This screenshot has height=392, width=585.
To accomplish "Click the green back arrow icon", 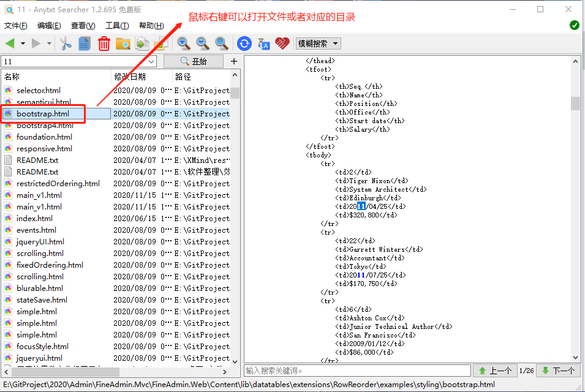I will [10, 43].
